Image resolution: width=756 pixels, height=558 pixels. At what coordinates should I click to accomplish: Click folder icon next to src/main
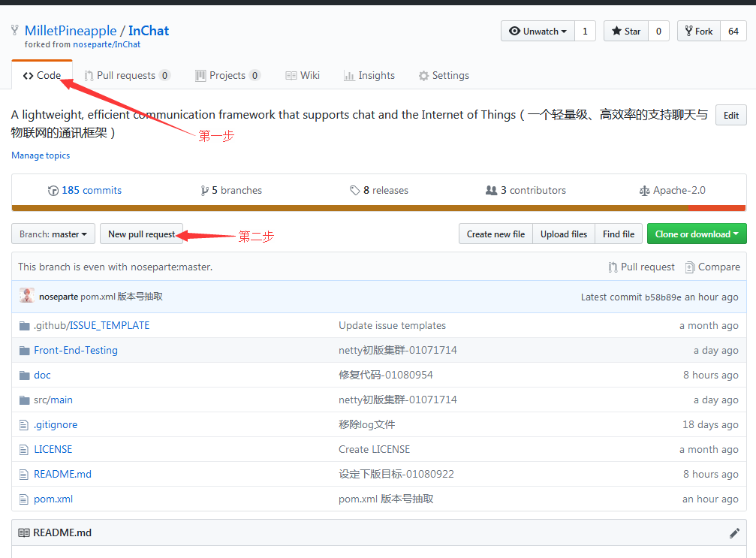tap(25, 400)
